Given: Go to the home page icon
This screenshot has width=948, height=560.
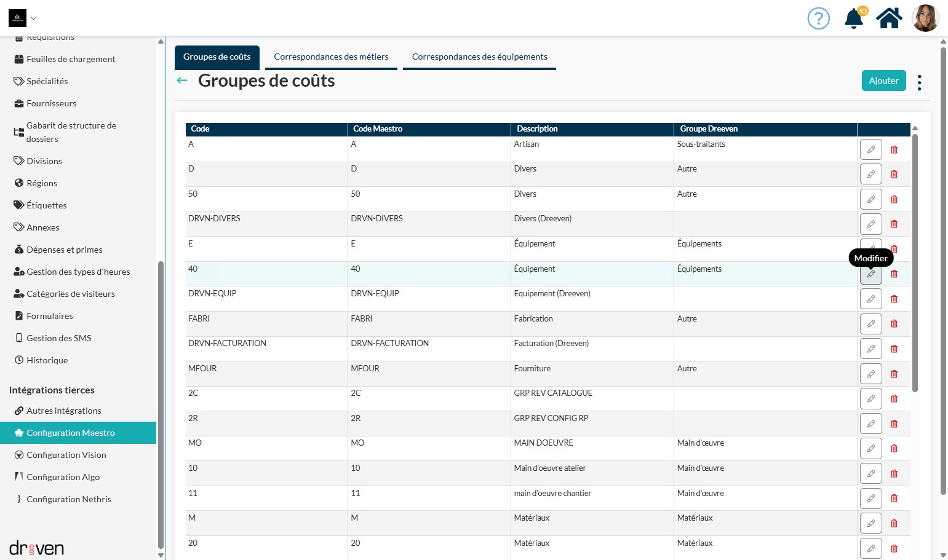Looking at the screenshot, I should pyautogui.click(x=889, y=18).
